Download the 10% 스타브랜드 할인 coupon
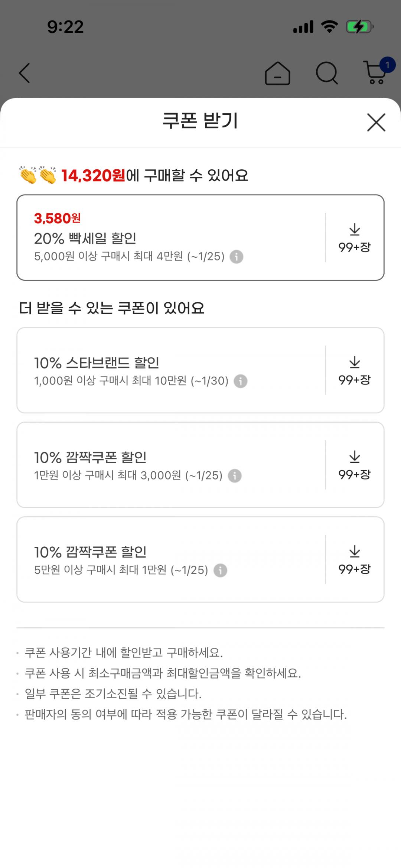The height and width of the screenshot is (868, 401). click(355, 370)
